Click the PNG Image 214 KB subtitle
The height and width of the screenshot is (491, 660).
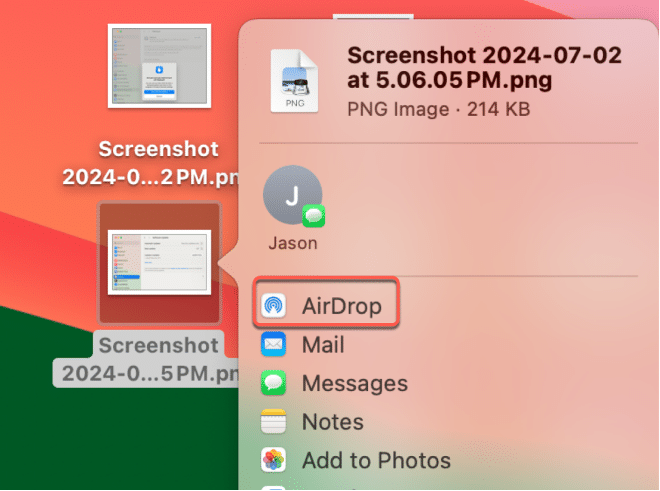coord(438,109)
